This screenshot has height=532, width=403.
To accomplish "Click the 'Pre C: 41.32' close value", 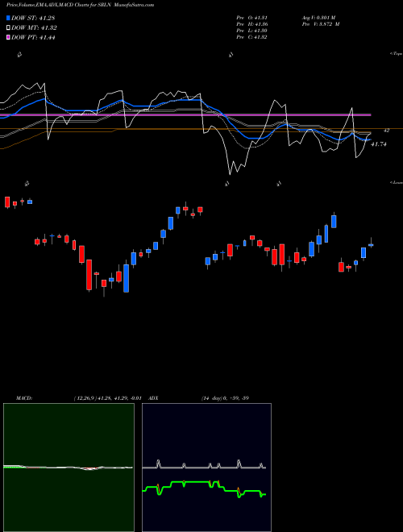I will click(252, 37).
